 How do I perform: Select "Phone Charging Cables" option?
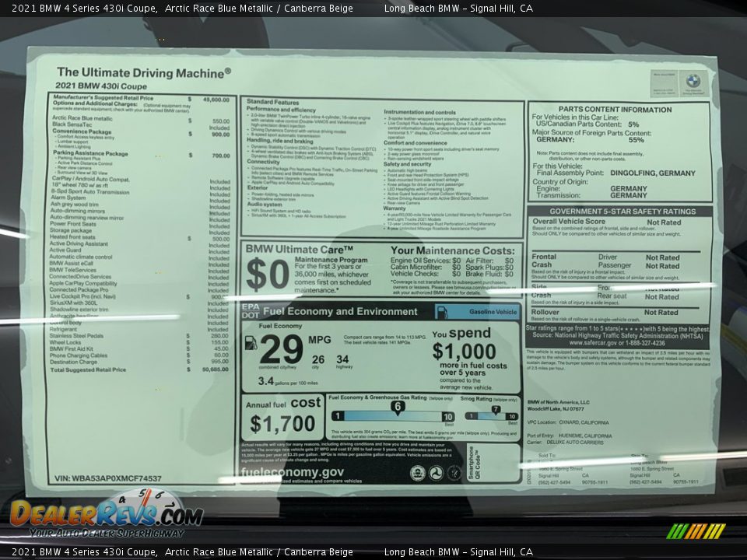[x=79, y=355]
